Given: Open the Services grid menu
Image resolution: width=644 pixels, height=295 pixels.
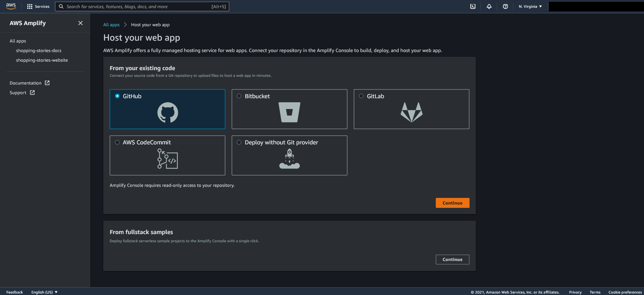Looking at the screenshot, I should pos(30,7).
